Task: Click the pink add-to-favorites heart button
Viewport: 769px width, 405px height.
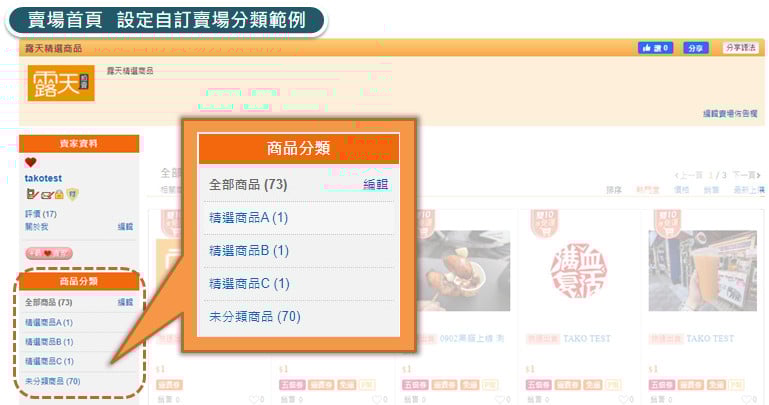Action: tap(49, 253)
